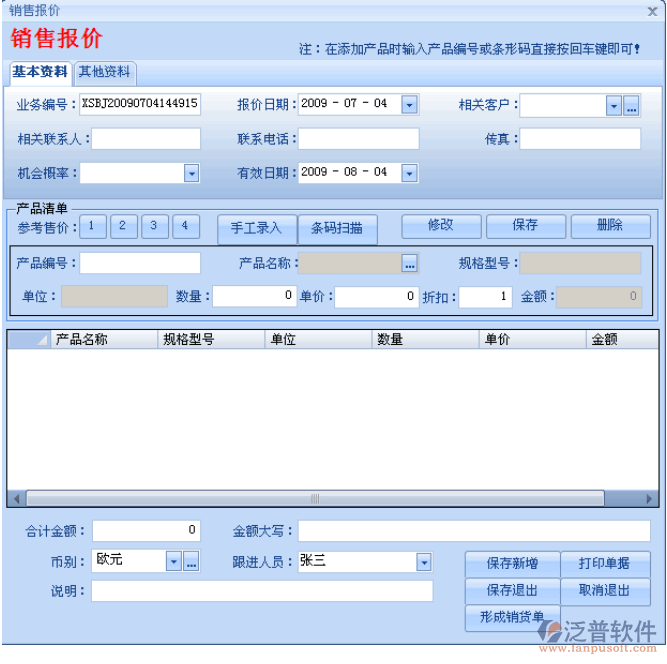Focus the 业务编号 input field
This screenshot has height=664, width=667.
pos(140,104)
